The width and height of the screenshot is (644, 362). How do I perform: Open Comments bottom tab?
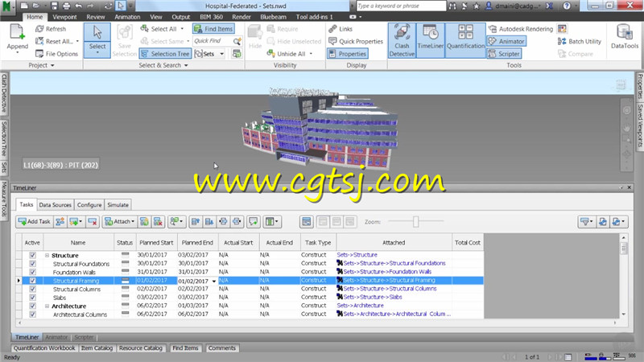coord(222,348)
